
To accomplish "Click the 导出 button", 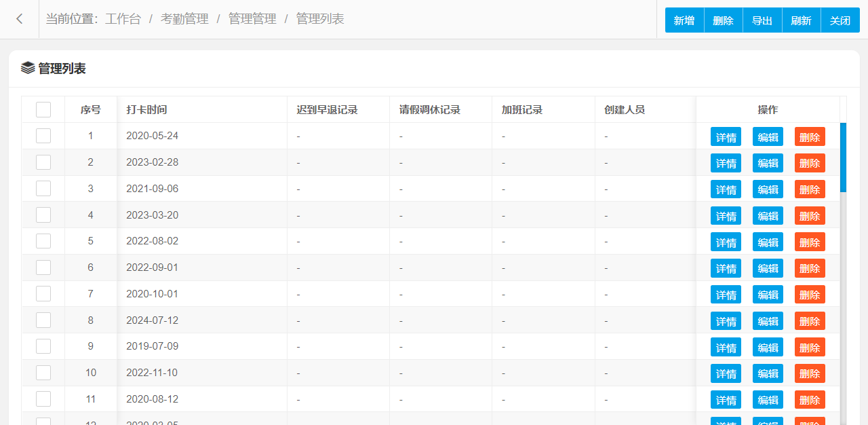I will coord(762,20).
